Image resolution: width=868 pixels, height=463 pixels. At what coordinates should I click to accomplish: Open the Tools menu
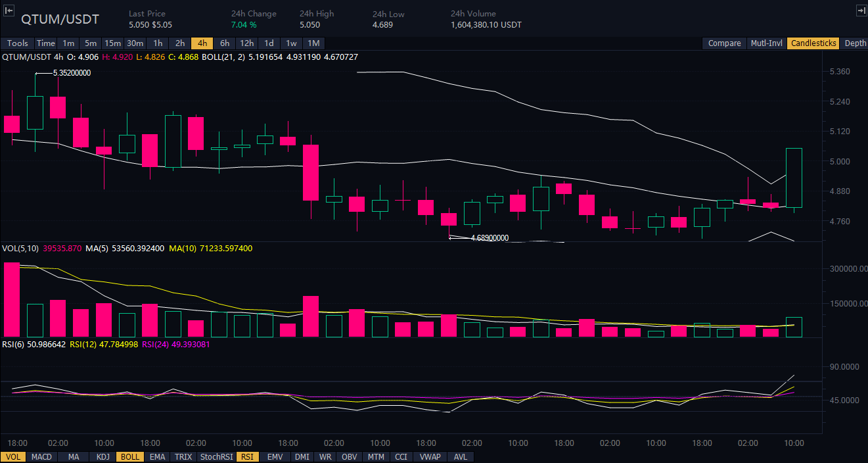tap(18, 43)
